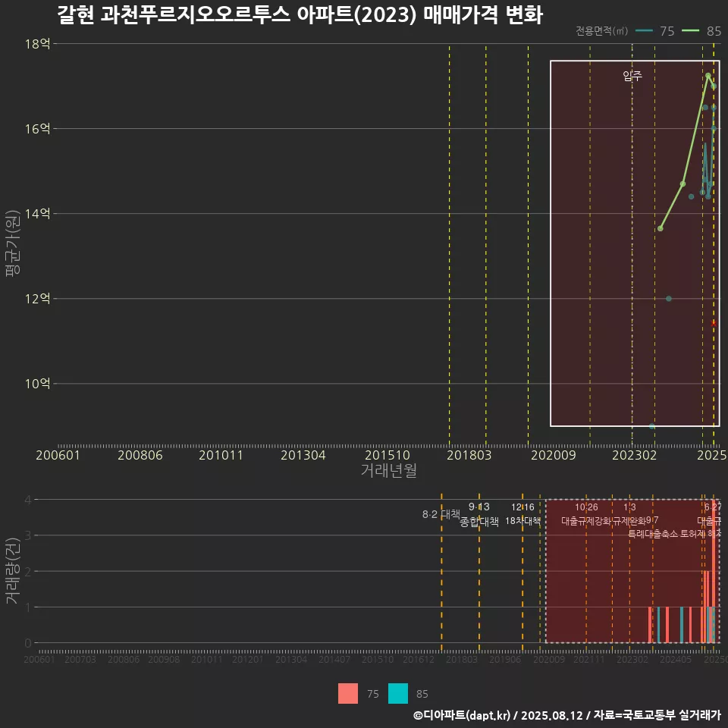
Task: Click the 75㎡ point at the highlighted box's bottom edge
Action: pos(652,426)
